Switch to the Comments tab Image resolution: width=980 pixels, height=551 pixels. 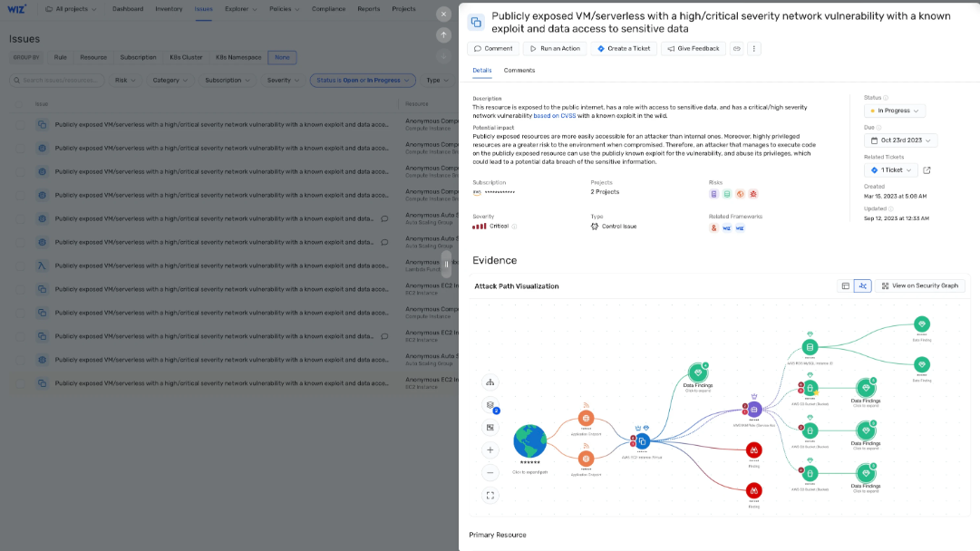pos(519,70)
